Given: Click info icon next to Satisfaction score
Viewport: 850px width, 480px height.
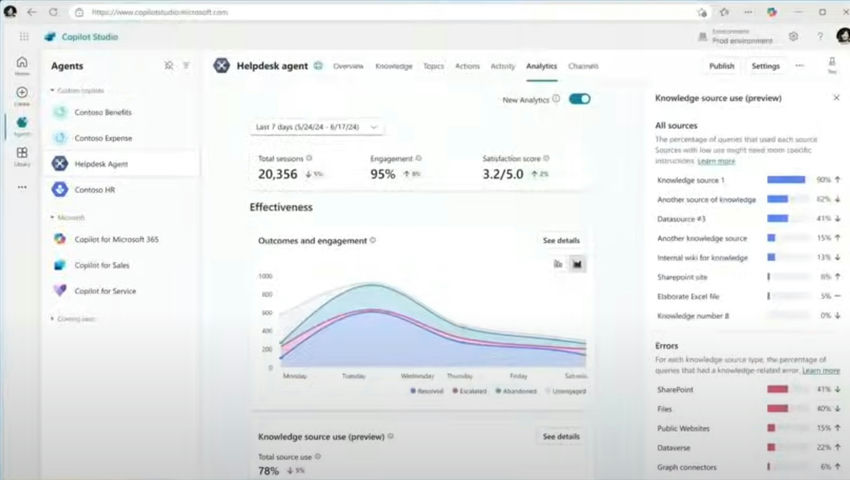Looking at the screenshot, I should click(x=546, y=158).
